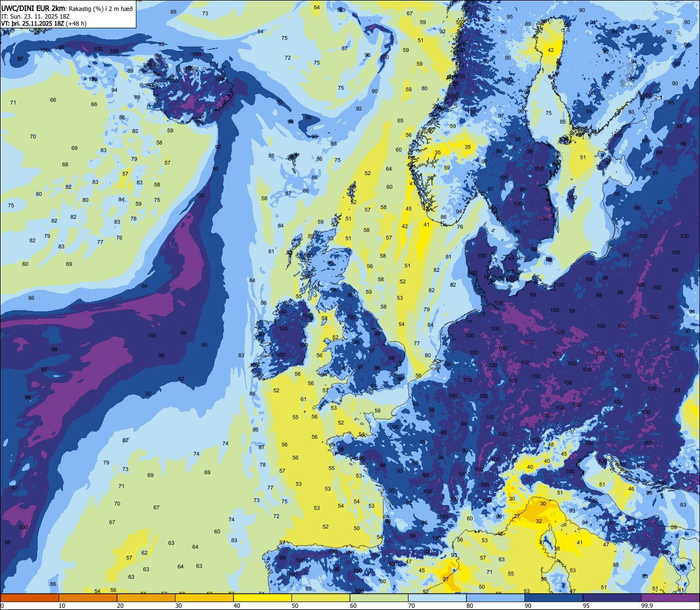Click the legend label "40"

point(237,605)
